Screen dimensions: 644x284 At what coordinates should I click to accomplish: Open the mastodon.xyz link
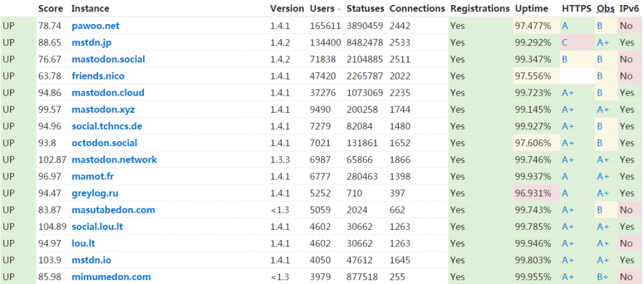(104, 110)
